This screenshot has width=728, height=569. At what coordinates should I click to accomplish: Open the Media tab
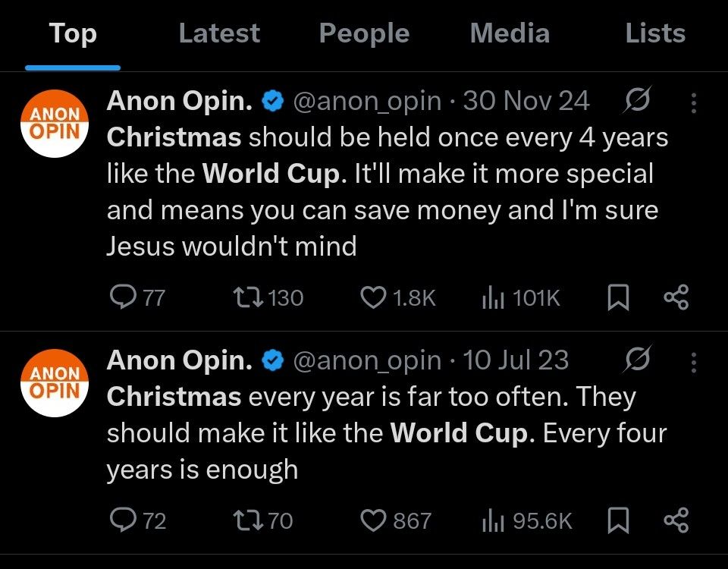(510, 33)
